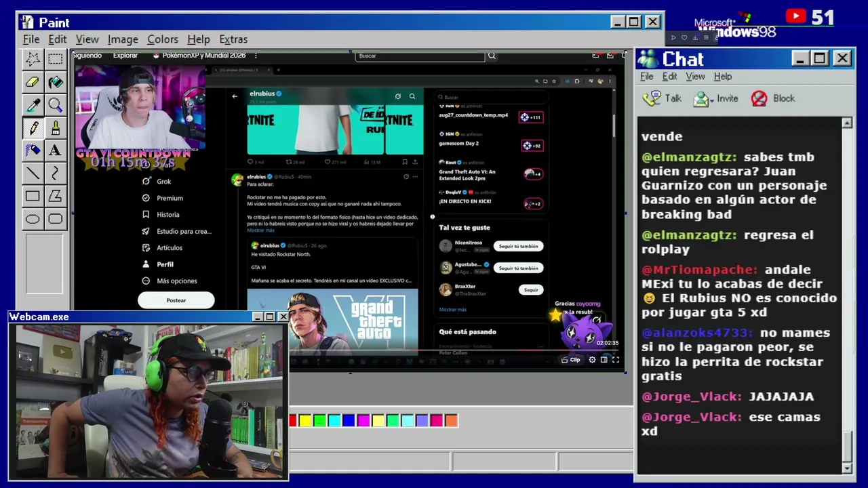Choose the Fill With Color bucket tool
The width and height of the screenshot is (868, 488).
point(55,82)
